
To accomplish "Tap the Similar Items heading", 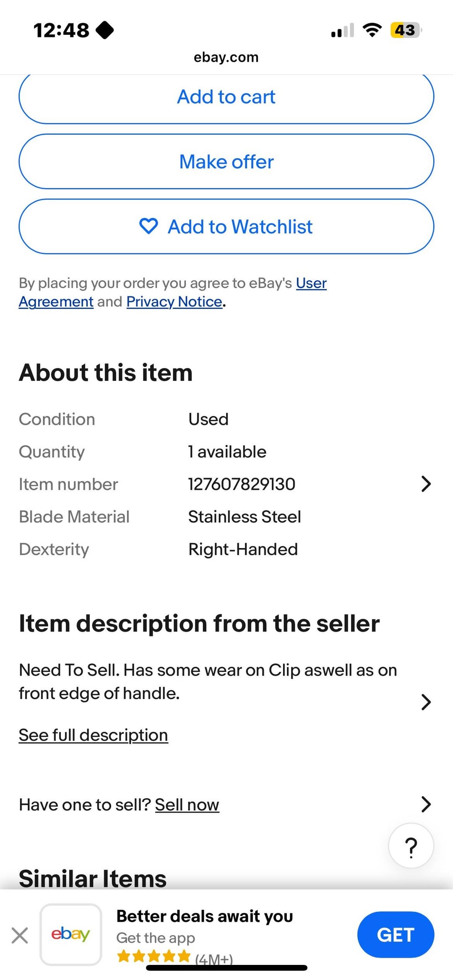I will pyautogui.click(x=93, y=878).
